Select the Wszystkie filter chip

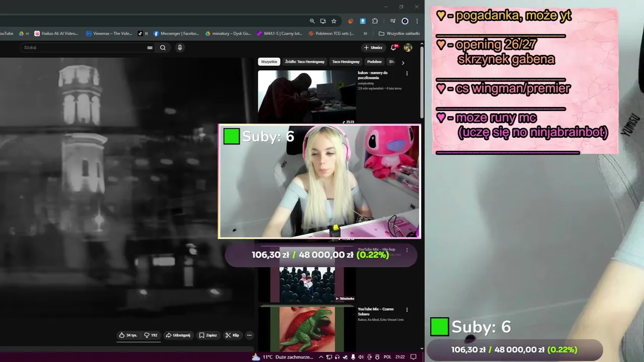click(x=269, y=62)
